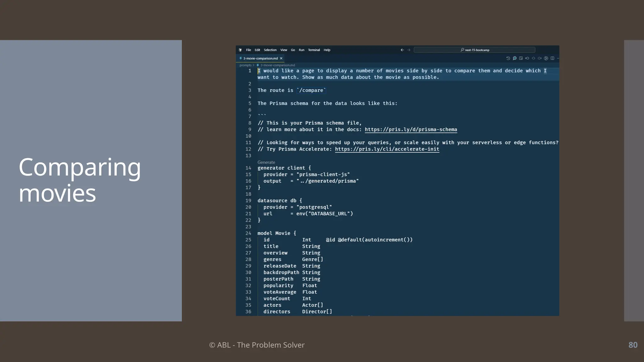The width and height of the screenshot is (644, 362).
Task: Close the 3-movie-comparison.md tab
Action: [281, 58]
